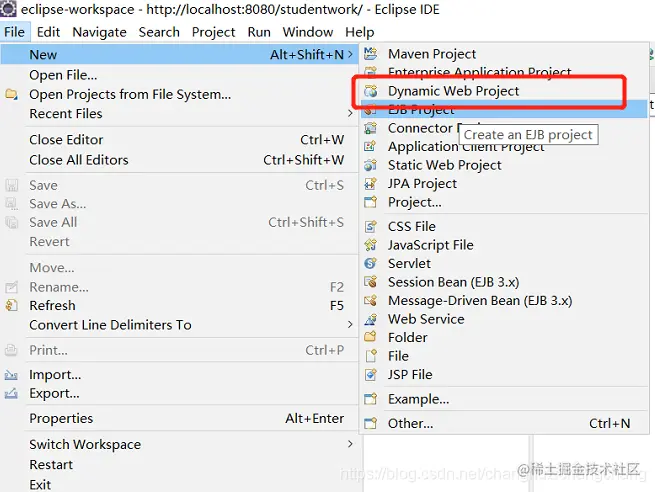Click the CSS File icon
The image size is (655, 492).
point(371,226)
